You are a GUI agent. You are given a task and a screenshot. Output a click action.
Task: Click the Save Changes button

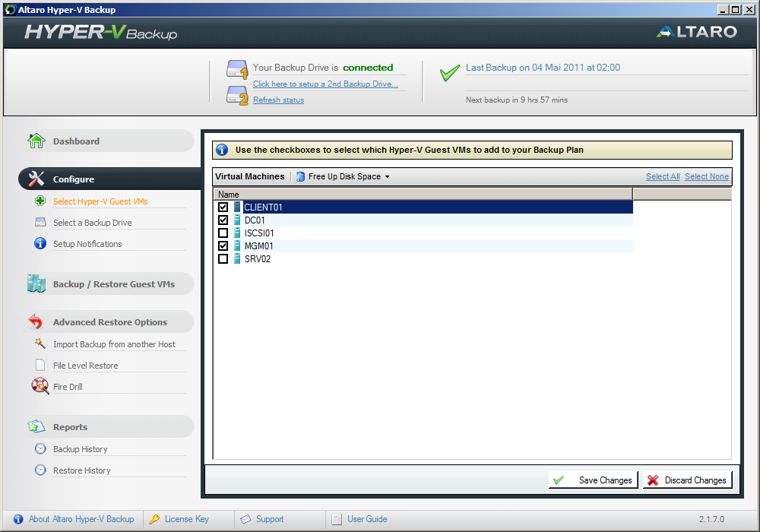tap(594, 480)
